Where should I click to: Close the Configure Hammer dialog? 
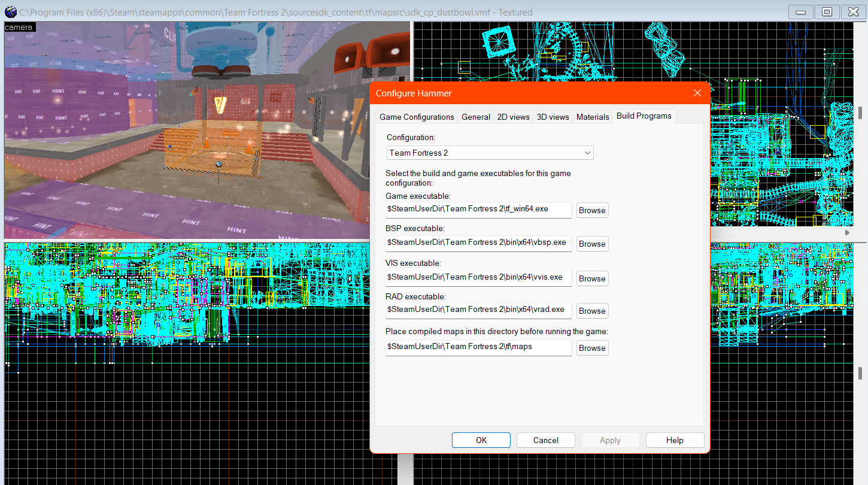[x=697, y=93]
